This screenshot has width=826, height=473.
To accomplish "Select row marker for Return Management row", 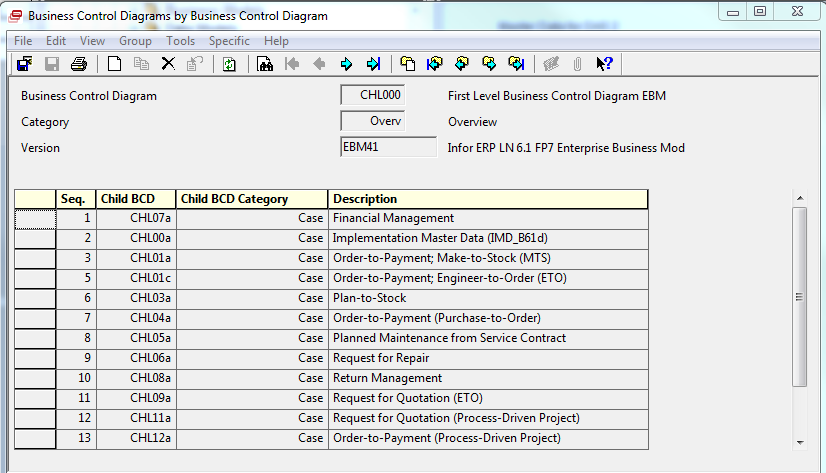I will point(35,378).
